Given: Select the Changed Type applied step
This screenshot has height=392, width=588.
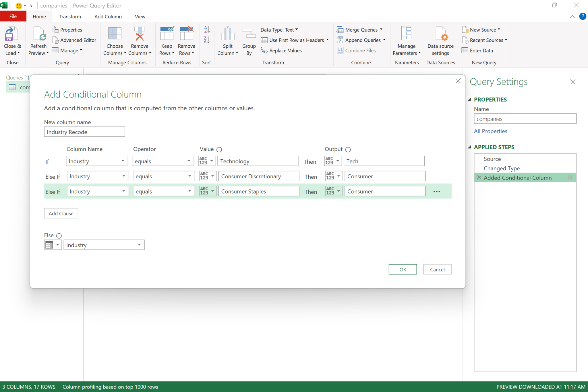Looking at the screenshot, I should pos(501,168).
